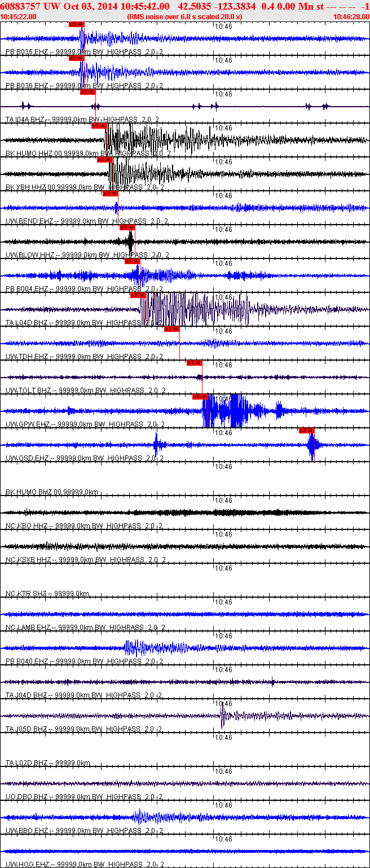370x868 pixels.
Task: Click the red pick flag on BK YBH trace
Action: [104, 160]
